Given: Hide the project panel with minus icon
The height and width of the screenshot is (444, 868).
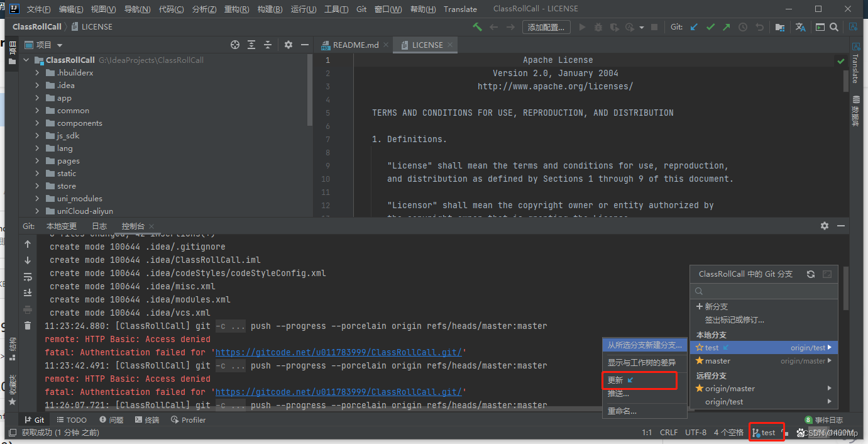Looking at the screenshot, I should [x=305, y=45].
